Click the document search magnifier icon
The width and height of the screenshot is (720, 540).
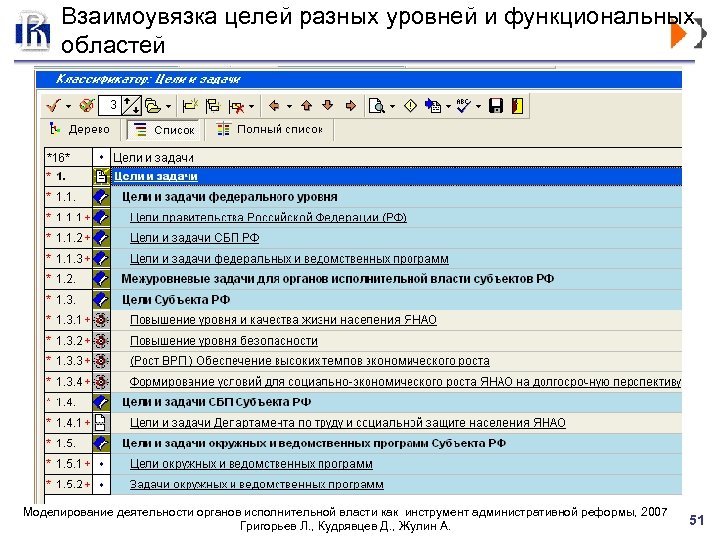(377, 106)
